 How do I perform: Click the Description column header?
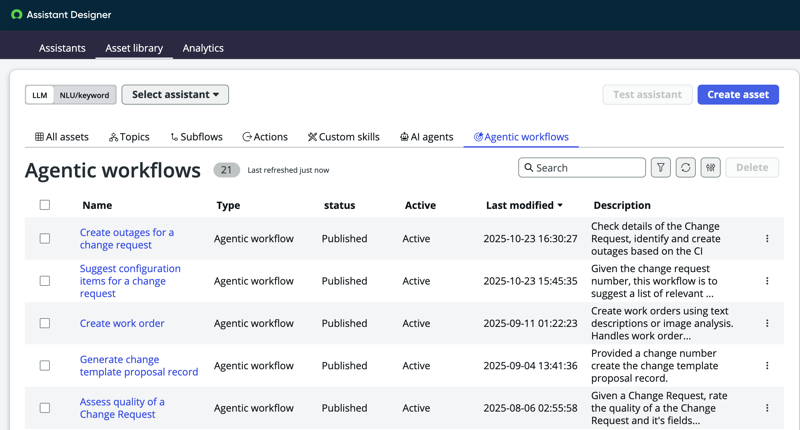622,205
